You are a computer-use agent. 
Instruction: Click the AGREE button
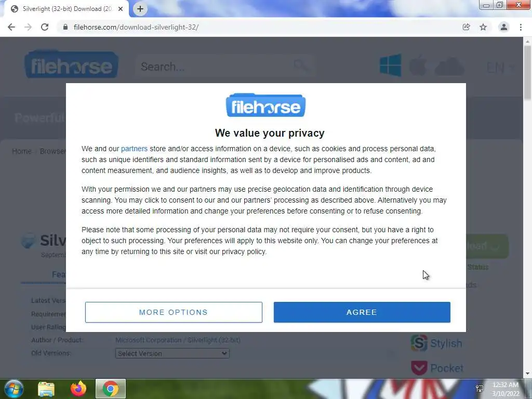point(362,312)
